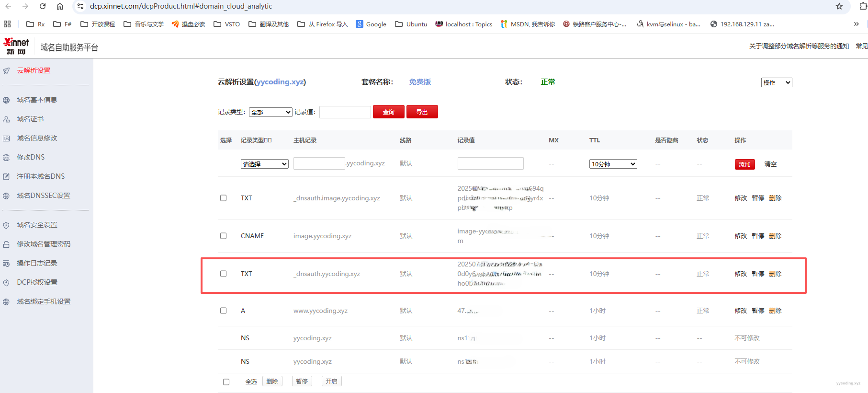This screenshot has width=868, height=393.
Task: Click the Xinnet logo
Action: tap(16, 46)
